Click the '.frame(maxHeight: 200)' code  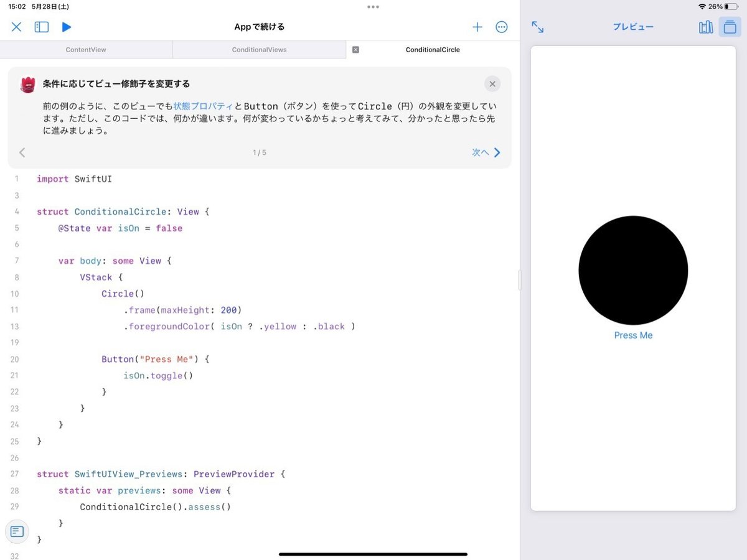pyautogui.click(x=182, y=310)
